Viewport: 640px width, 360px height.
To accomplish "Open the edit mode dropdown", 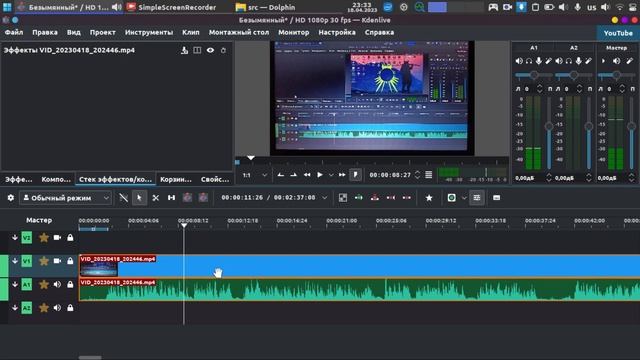I will [66, 198].
